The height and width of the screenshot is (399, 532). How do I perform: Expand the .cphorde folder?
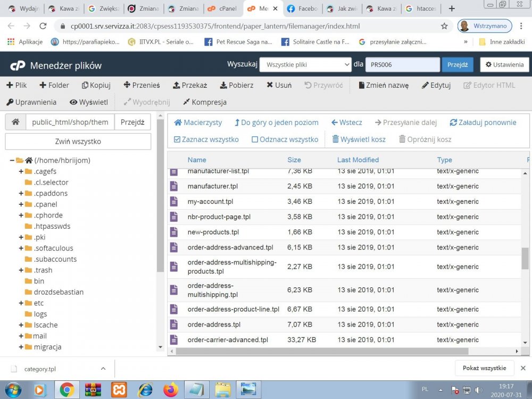coord(21,215)
